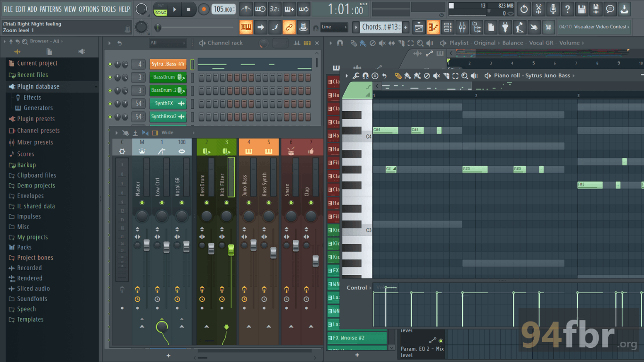The width and height of the screenshot is (644, 362).
Task: Click the Mute tool in the Playlist toolbar
Action: tap(382, 43)
